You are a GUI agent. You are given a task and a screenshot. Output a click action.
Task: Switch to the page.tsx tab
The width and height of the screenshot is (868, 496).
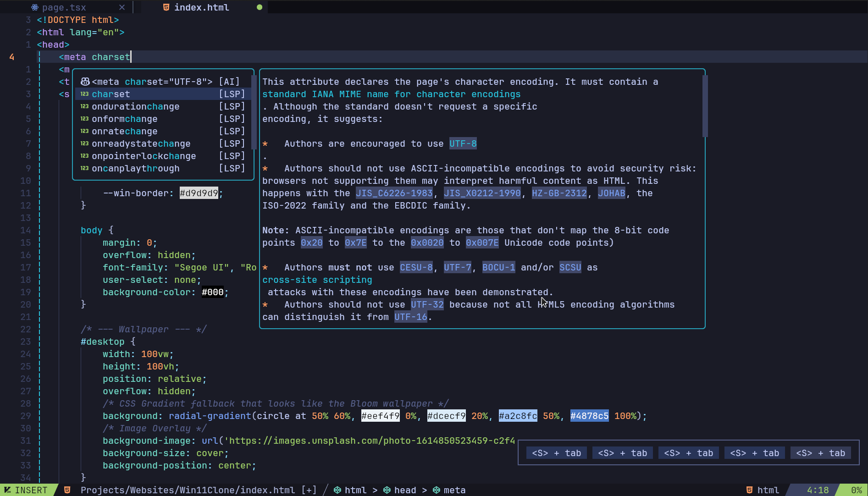tap(64, 7)
